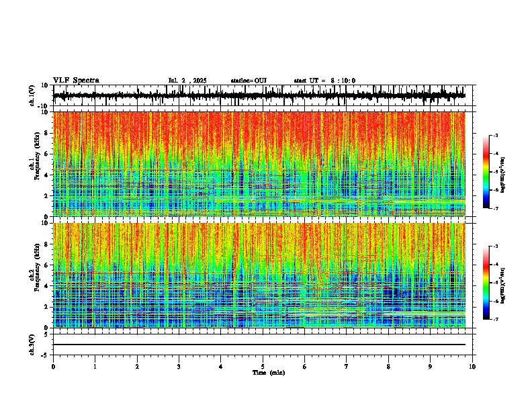Select the date label "Jul 2, 2025"
532x411 pixels.
187,81
